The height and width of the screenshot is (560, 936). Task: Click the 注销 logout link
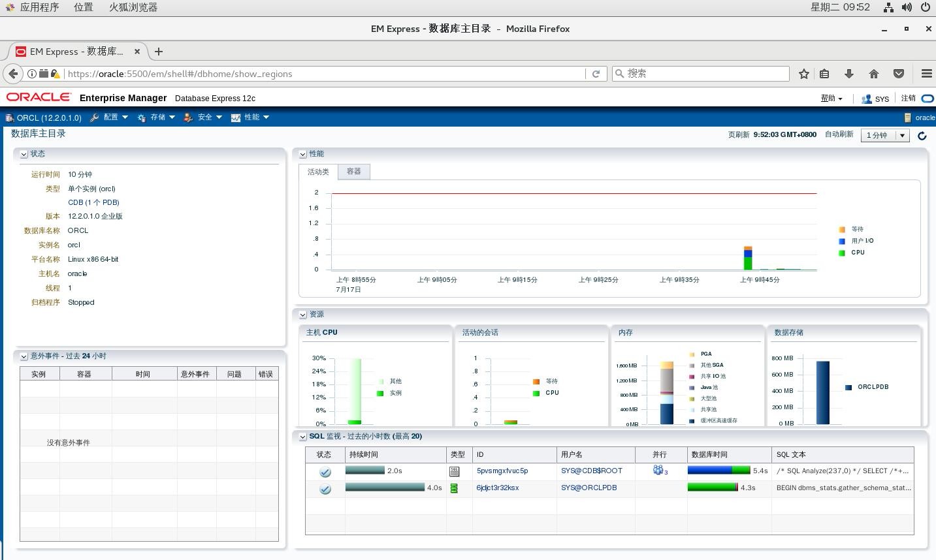pyautogui.click(x=909, y=99)
